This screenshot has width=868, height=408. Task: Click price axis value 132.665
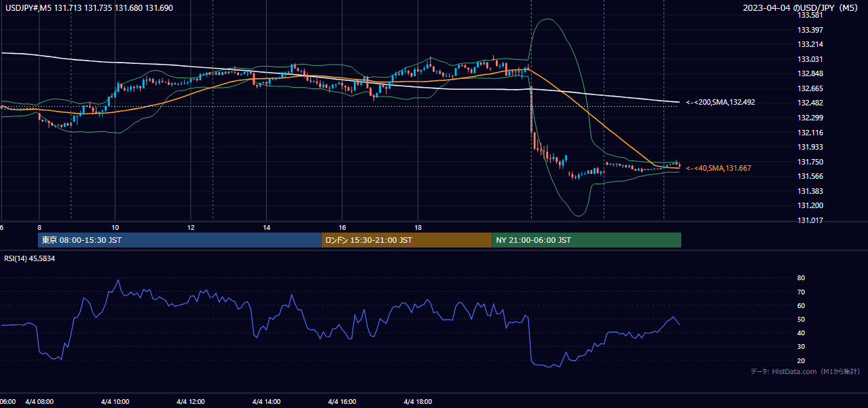(810, 88)
